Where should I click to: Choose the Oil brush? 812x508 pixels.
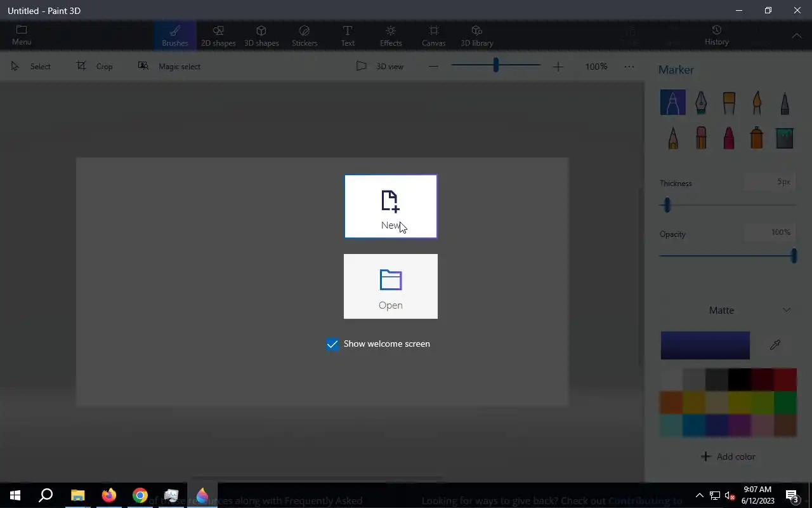729,102
